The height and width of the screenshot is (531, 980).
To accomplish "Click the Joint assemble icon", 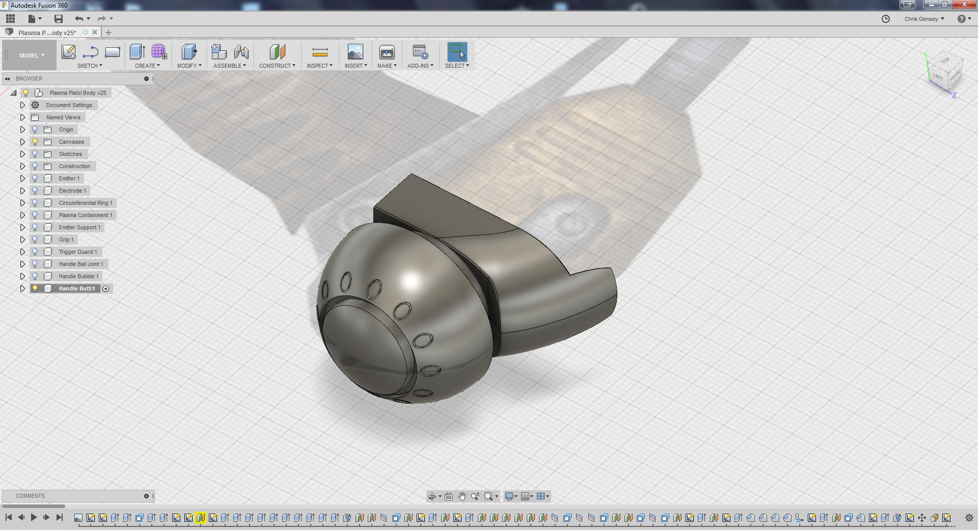I will point(241,52).
